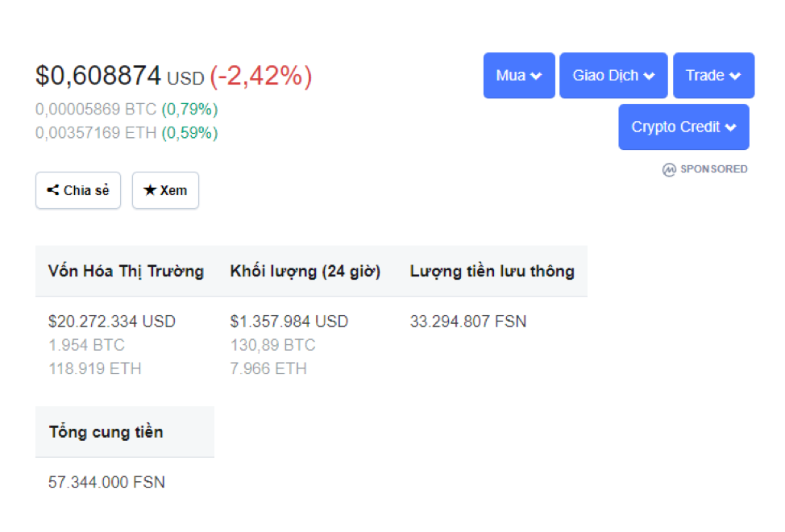The height and width of the screenshot is (532, 785).
Task: Click the 130,89 BTC volume value
Action: pos(273,345)
